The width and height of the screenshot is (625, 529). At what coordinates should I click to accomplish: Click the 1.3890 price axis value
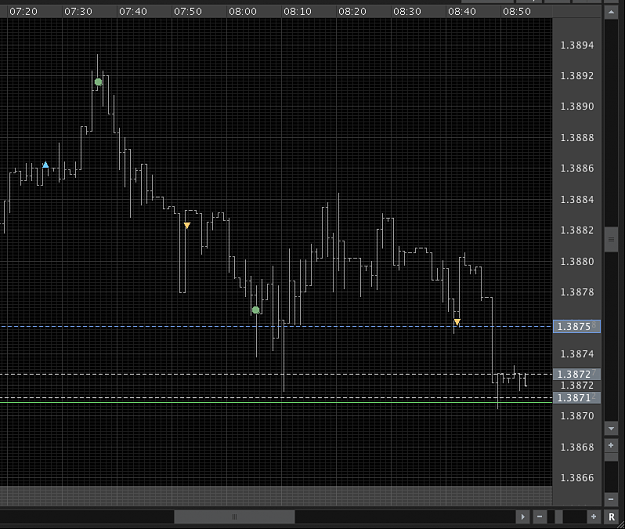(577, 106)
